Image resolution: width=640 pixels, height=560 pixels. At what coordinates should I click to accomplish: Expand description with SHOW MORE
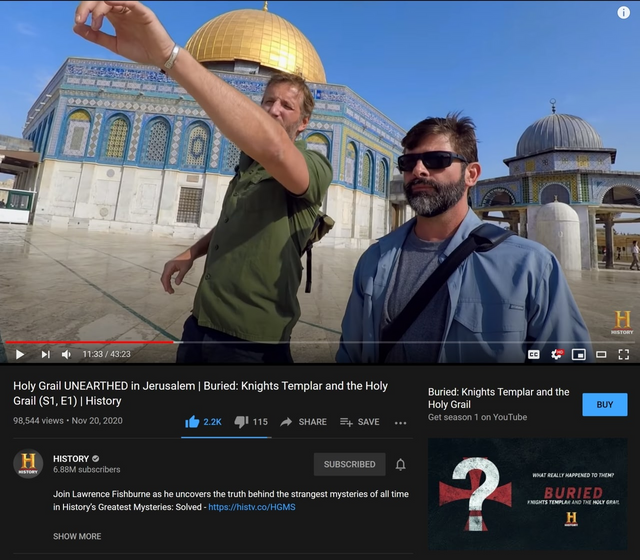click(77, 536)
